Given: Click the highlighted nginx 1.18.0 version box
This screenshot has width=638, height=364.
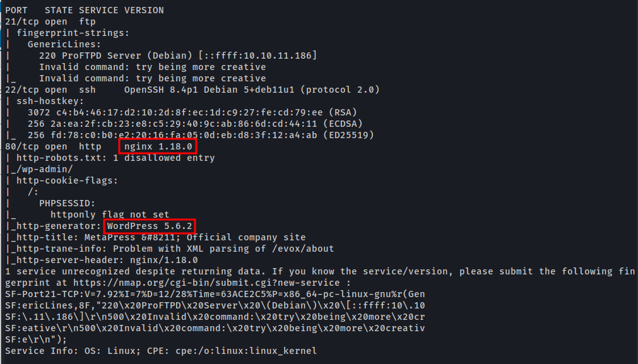Looking at the screenshot, I should (x=158, y=146).
